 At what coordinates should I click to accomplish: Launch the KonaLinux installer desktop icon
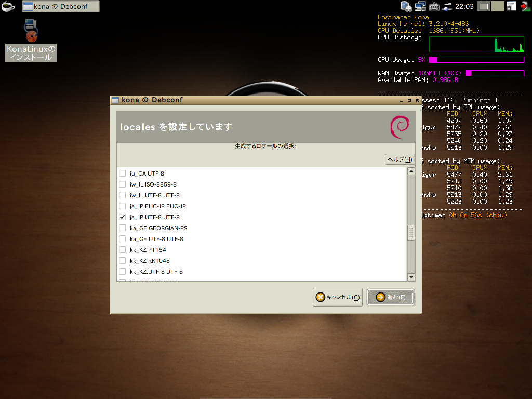[x=31, y=41]
